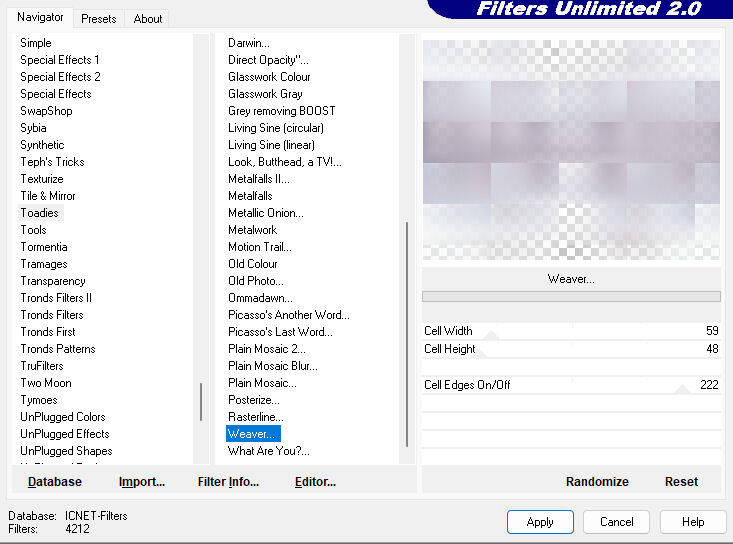This screenshot has height=544, width=733.
Task: Open the About tab
Action: (148, 19)
